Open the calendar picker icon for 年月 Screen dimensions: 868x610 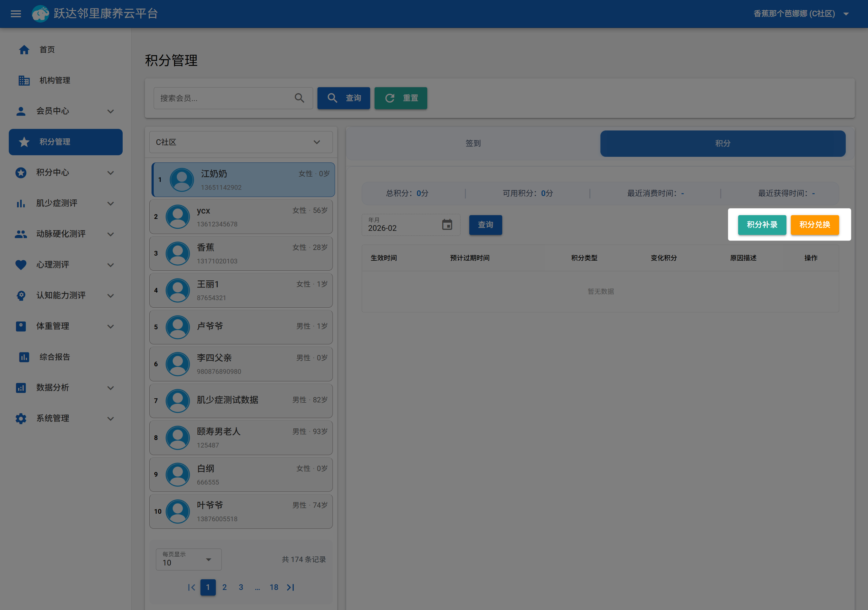point(447,225)
